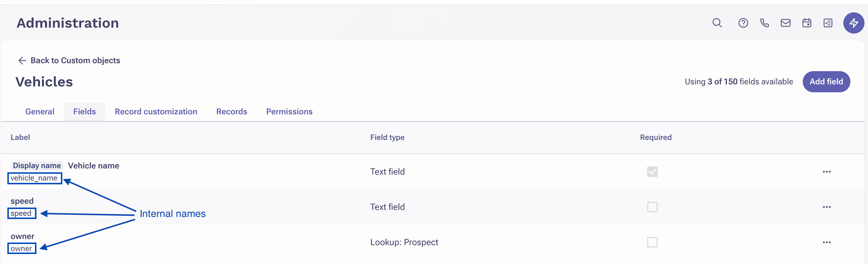Open the options menu for speed

pos(827,207)
